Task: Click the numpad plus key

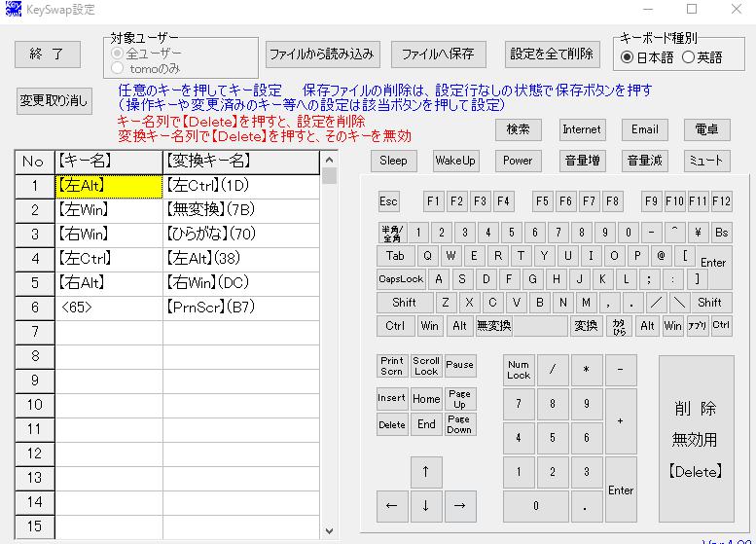Action: [621, 421]
